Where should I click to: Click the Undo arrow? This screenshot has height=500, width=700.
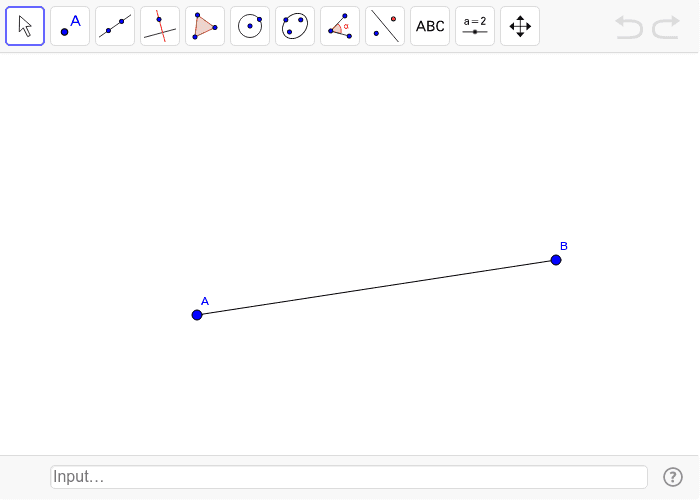(x=629, y=27)
